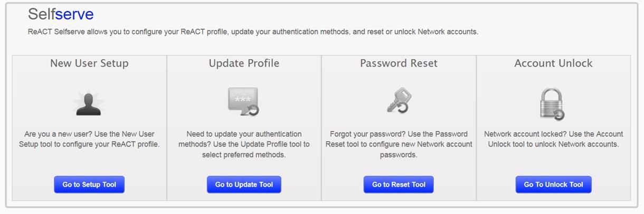Open the Go to Update Tool button
Viewport: 644px width, 214px height.
pos(244,184)
